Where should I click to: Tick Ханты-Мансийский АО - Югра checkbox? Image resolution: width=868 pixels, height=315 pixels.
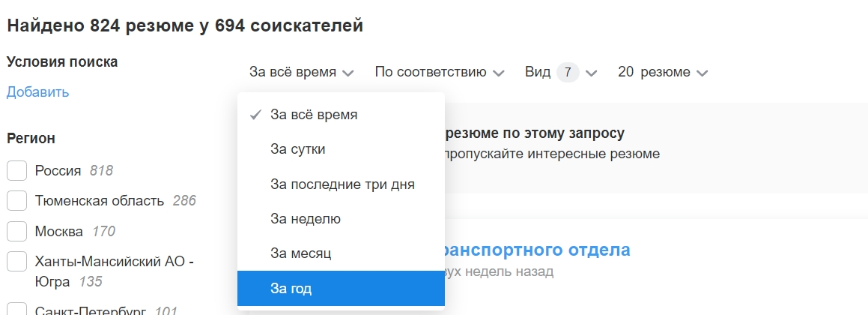tap(16, 261)
